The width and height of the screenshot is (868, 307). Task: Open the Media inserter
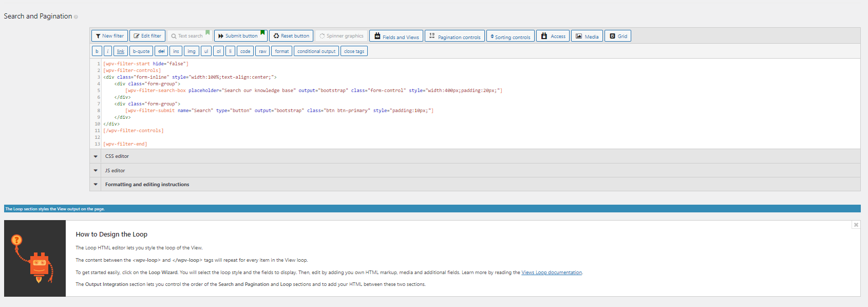(x=587, y=36)
